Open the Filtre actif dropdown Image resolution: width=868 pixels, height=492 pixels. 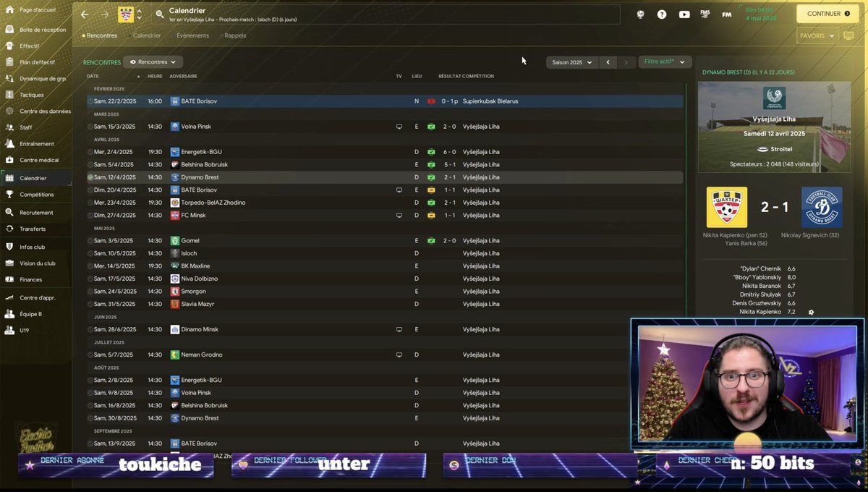(665, 62)
